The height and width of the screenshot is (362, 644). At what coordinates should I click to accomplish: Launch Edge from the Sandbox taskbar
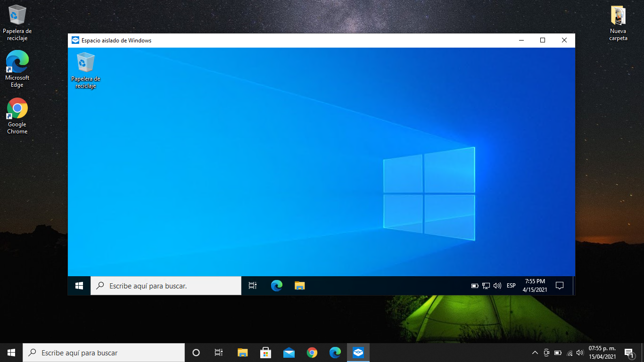pos(277,286)
